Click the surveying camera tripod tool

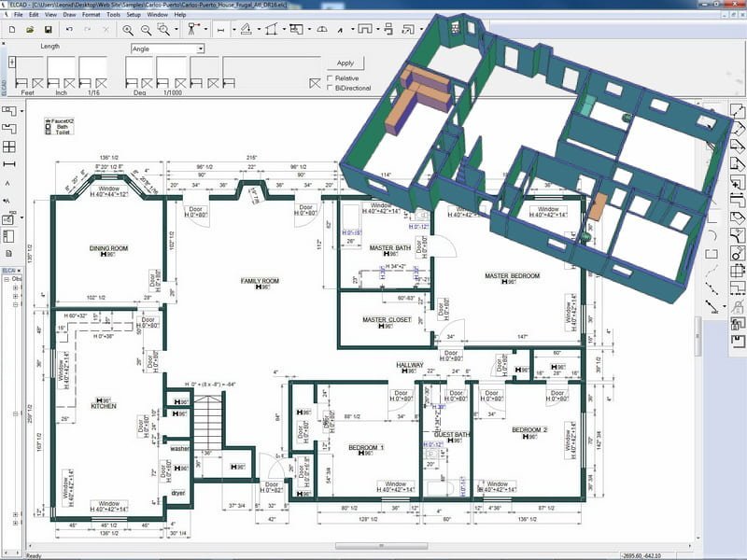(192, 30)
